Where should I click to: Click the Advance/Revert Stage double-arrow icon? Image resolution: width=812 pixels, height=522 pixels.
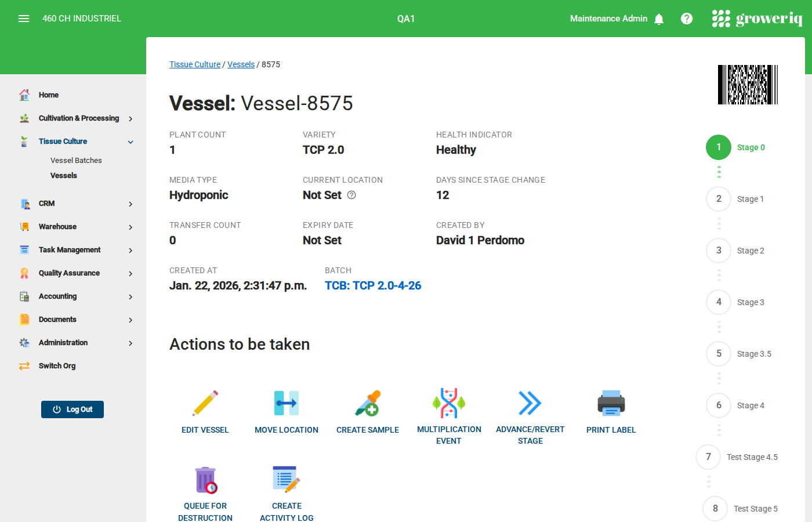530,403
